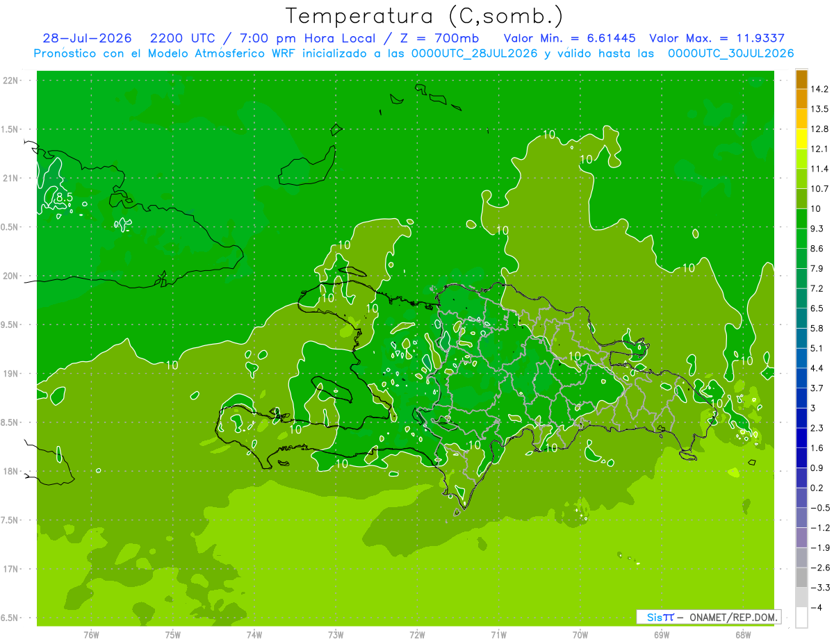The width and height of the screenshot is (834, 644).
Task: Click the "18N" latitude axis label
Action: click(x=11, y=471)
